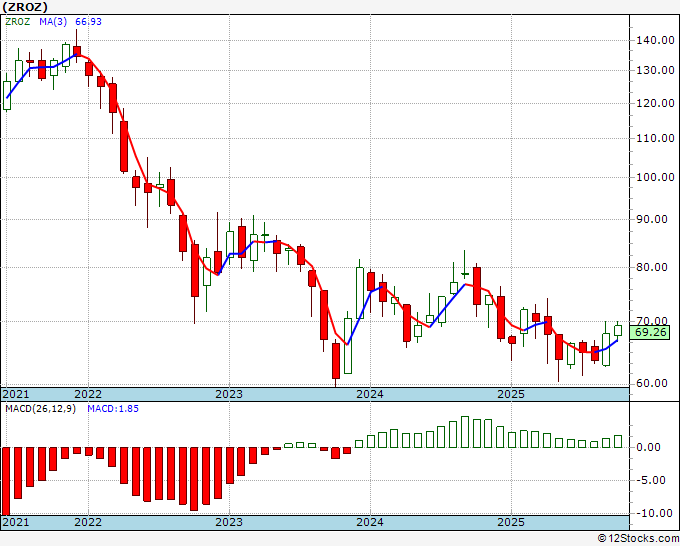The width and height of the screenshot is (680, 546).
Task: Click the 2023 label on MACD axis
Action: (229, 522)
